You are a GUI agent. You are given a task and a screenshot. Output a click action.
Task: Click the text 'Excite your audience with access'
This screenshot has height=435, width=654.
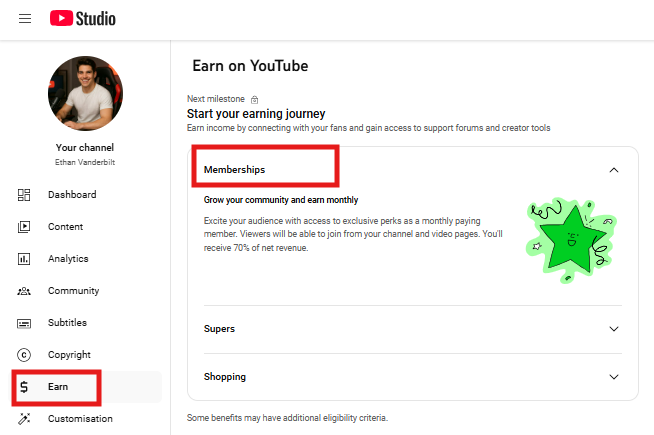point(267,221)
